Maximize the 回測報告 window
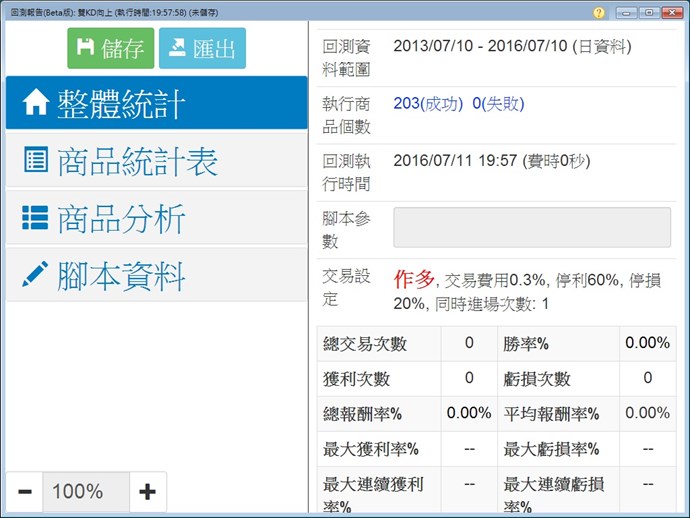The height and width of the screenshot is (518, 690). (x=648, y=12)
